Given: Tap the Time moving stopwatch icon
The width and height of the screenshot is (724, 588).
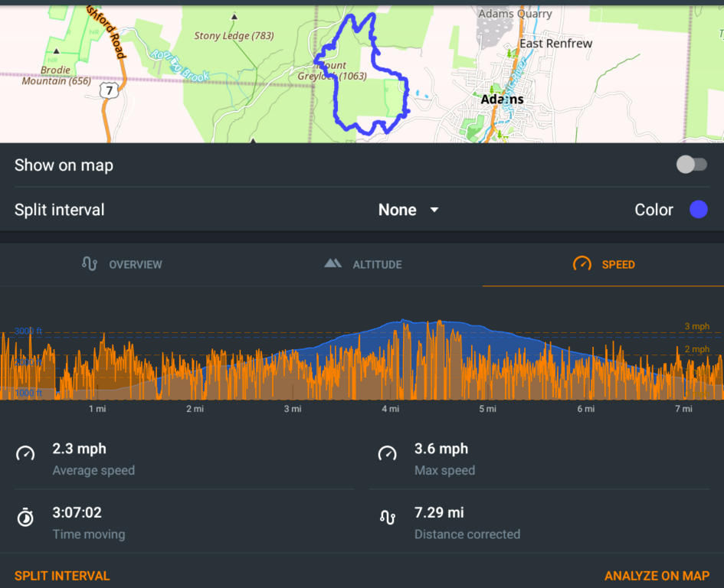Looking at the screenshot, I should coord(25,518).
